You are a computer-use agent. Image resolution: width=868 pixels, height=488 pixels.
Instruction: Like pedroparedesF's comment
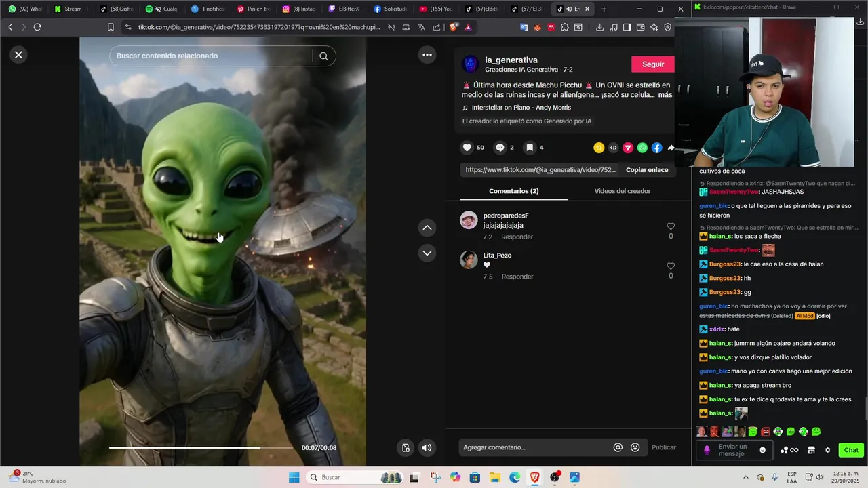[671, 226]
